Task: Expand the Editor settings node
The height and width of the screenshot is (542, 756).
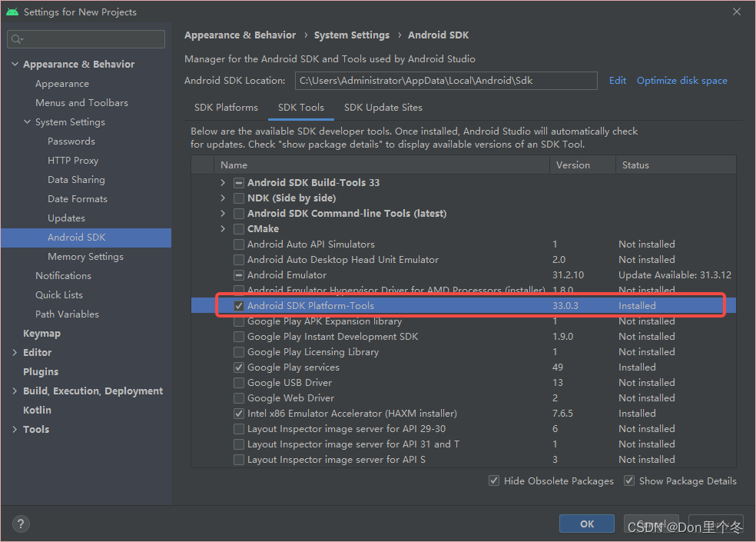Action: point(15,353)
